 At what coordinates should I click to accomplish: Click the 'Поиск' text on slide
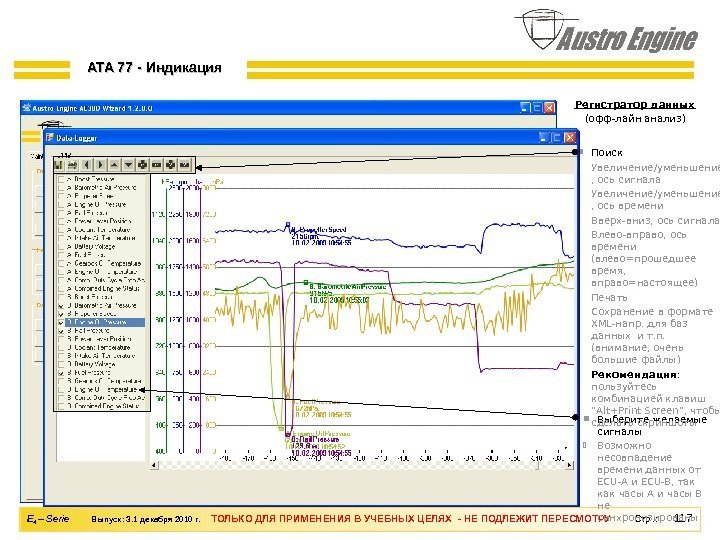coord(607,152)
